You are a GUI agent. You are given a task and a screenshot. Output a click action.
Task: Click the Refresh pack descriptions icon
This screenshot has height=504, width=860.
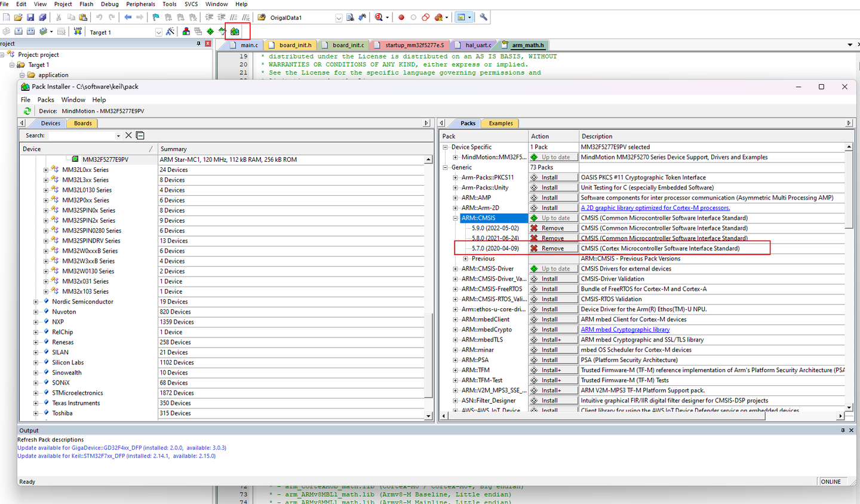pyautogui.click(x=27, y=111)
